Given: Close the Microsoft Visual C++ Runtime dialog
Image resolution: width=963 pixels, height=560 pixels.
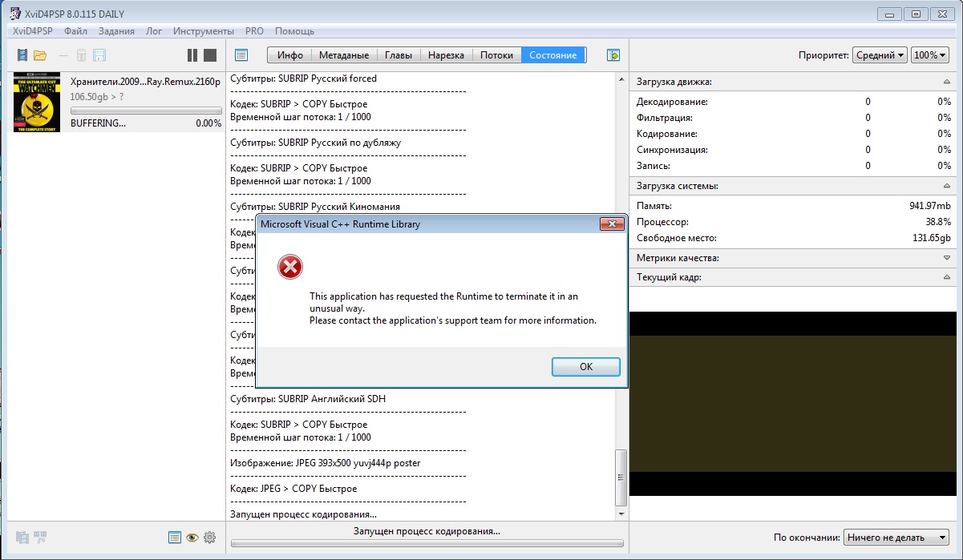Looking at the screenshot, I should click(612, 224).
